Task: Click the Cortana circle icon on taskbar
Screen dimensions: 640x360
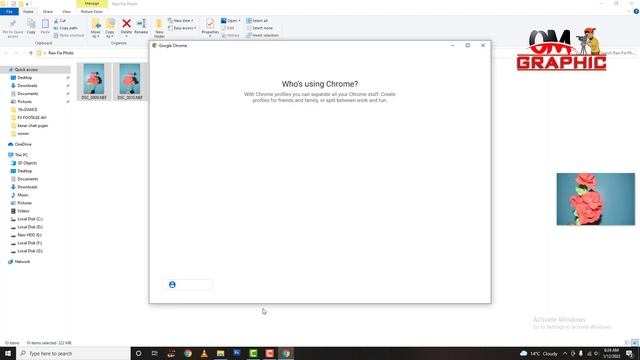Action: tap(138, 353)
